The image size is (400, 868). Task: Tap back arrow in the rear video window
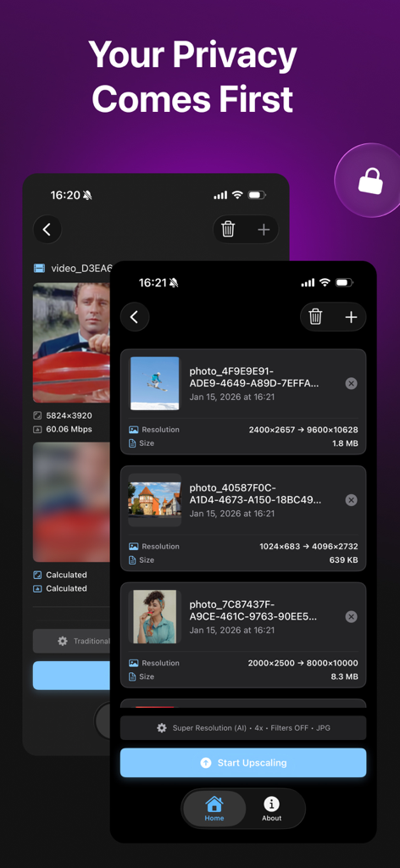pyautogui.click(x=47, y=229)
